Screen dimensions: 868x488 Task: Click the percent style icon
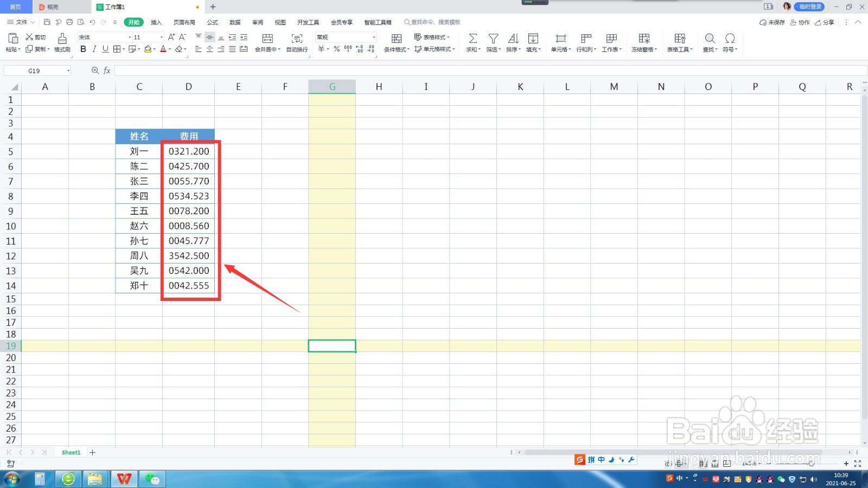pyautogui.click(x=337, y=49)
